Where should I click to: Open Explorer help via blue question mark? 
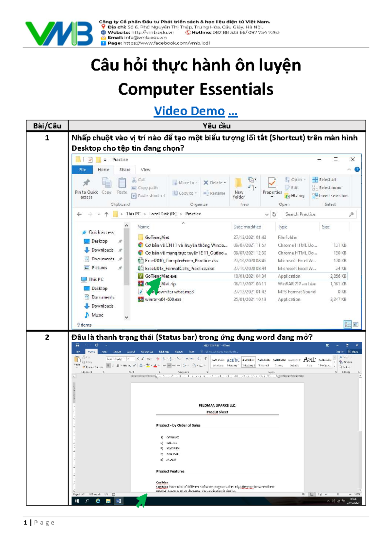tap(357, 170)
